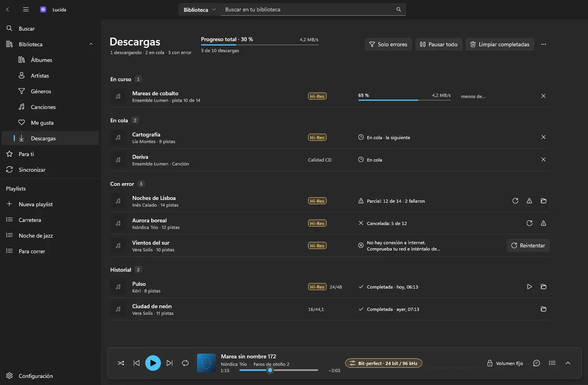
Task: Click the Vientos del sur music note icon
Action: click(x=118, y=245)
